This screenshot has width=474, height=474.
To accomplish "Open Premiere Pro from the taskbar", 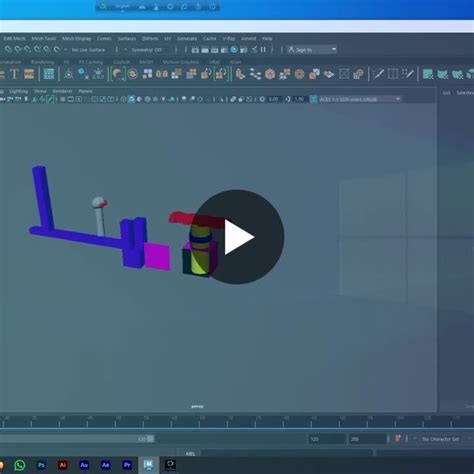I will click(x=127, y=465).
